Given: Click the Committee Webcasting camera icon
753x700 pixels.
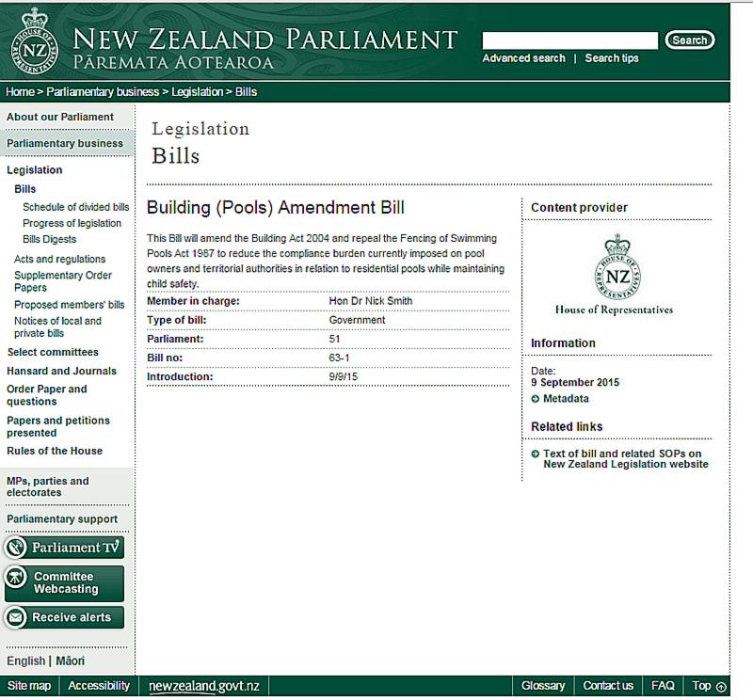Looking at the screenshot, I should (16, 577).
